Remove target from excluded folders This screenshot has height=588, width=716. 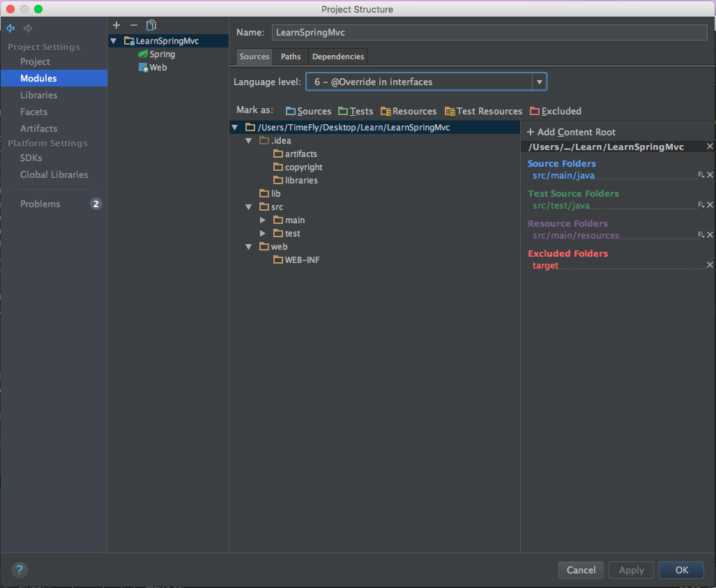tap(710, 264)
